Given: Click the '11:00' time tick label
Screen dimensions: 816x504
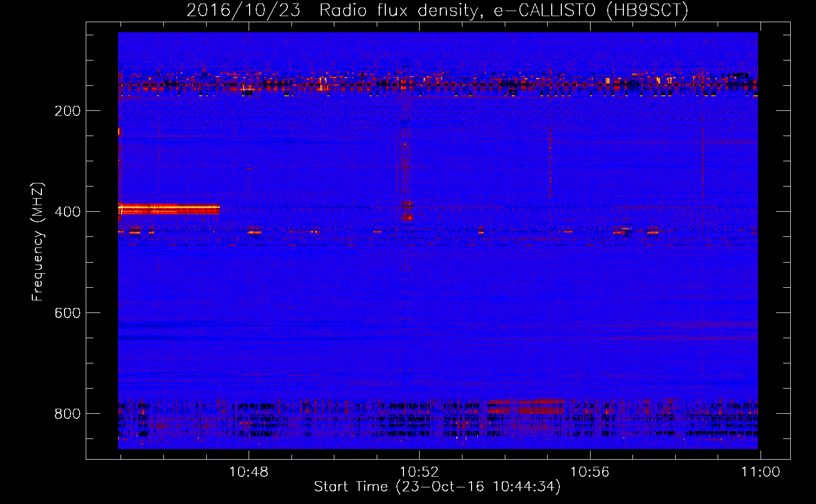Looking at the screenshot, I should click(760, 472).
